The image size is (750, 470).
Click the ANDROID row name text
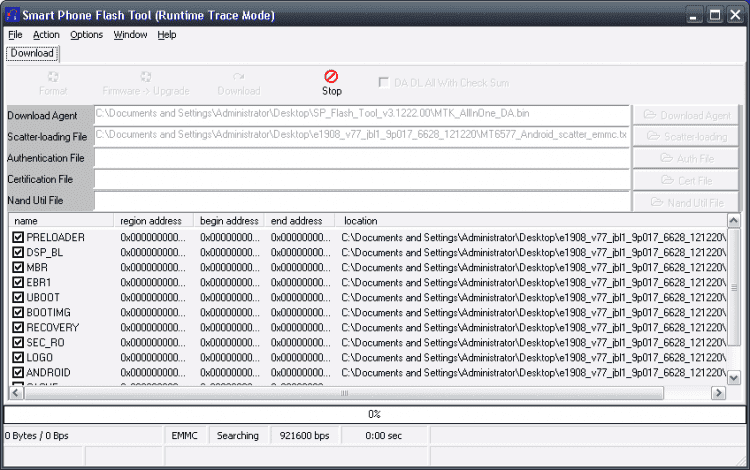(48, 372)
